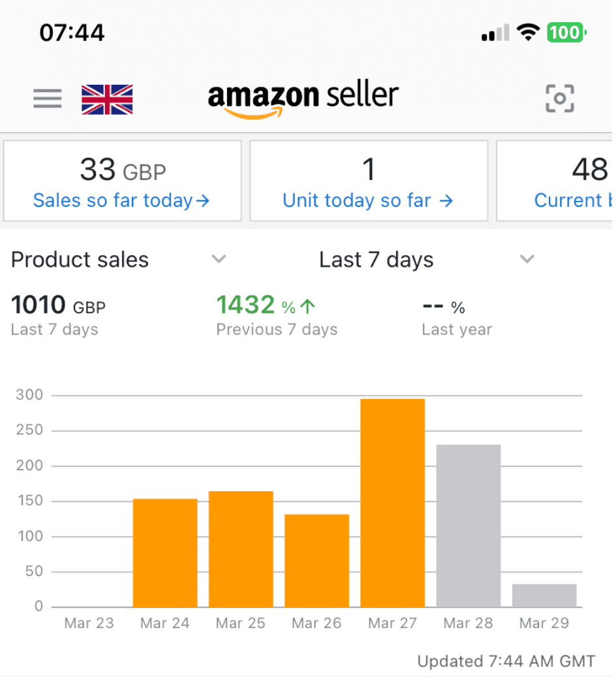Expand the Last 7 days range dropdown

pyautogui.click(x=527, y=260)
